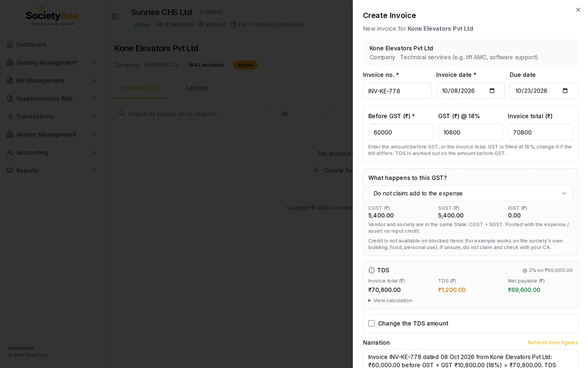Click the Transactions list icon
Viewport: 588px width, 368px height.
(x=10, y=117)
